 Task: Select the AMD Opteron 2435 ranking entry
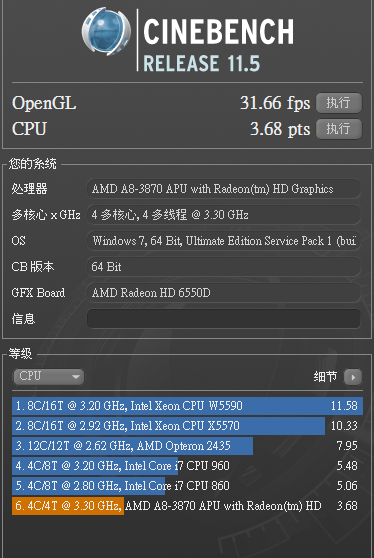click(187, 446)
